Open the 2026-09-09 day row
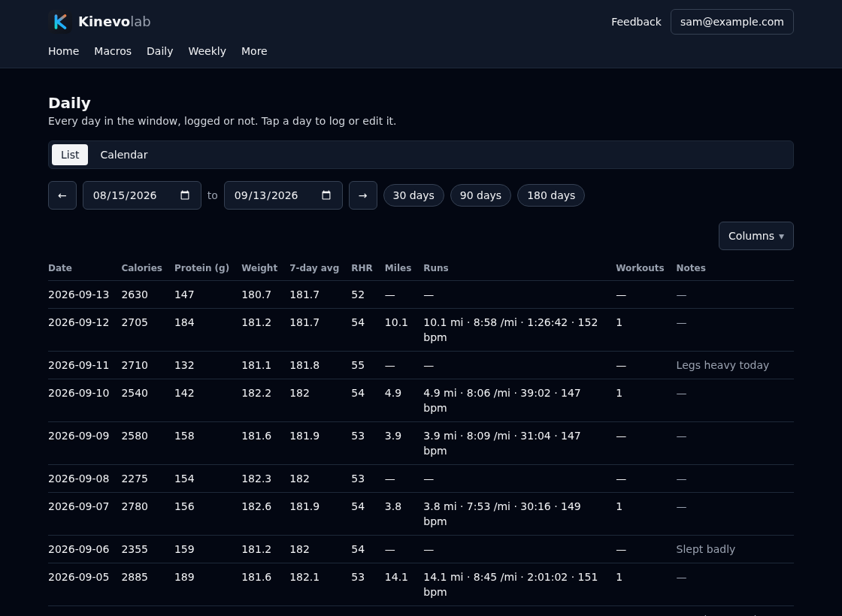The height and width of the screenshot is (616, 842). 420,443
